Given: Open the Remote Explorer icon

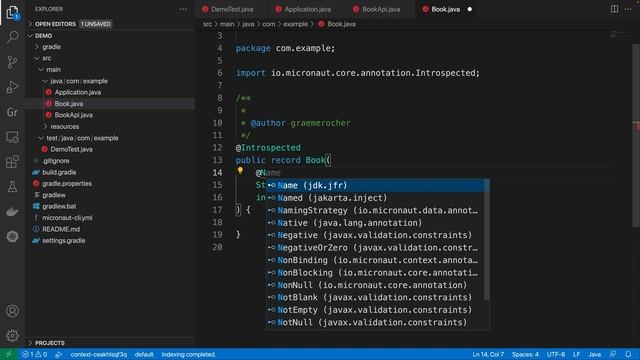Looking at the screenshot, I should tap(13, 137).
